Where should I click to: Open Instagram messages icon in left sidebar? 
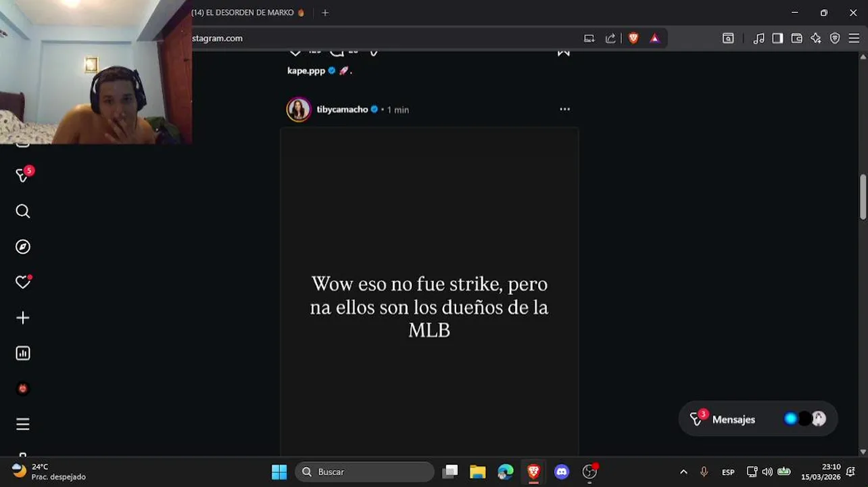click(x=22, y=175)
